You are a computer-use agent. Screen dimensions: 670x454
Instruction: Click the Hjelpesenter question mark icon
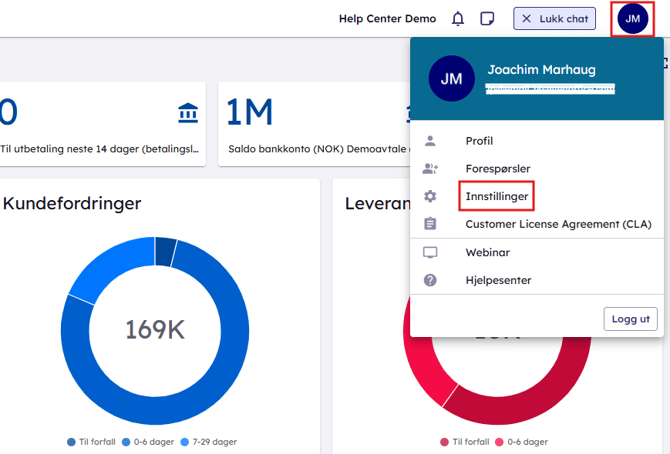pos(430,281)
